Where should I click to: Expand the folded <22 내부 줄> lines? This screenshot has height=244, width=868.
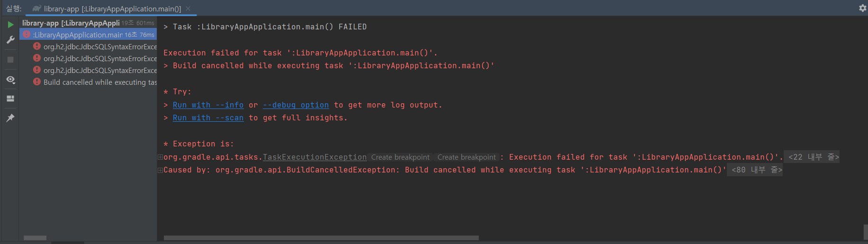[x=812, y=157]
